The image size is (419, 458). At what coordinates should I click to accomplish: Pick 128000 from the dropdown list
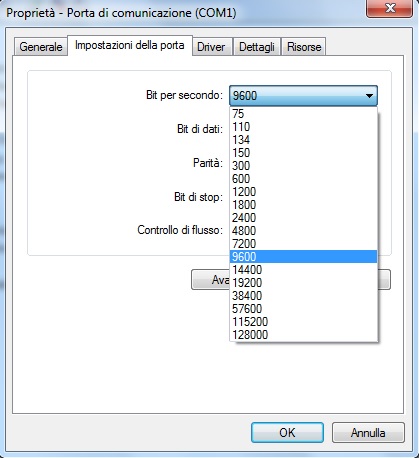(304, 335)
